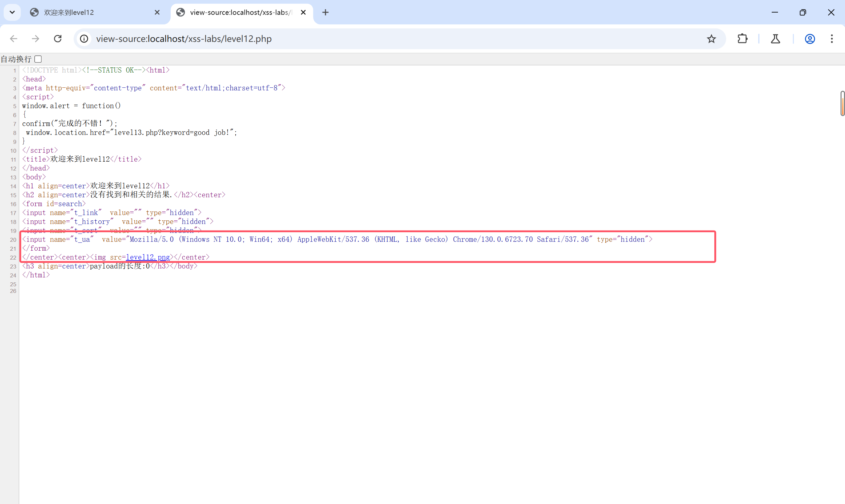Expand the tab search dropdown arrow
845x504 pixels.
pos(12,13)
